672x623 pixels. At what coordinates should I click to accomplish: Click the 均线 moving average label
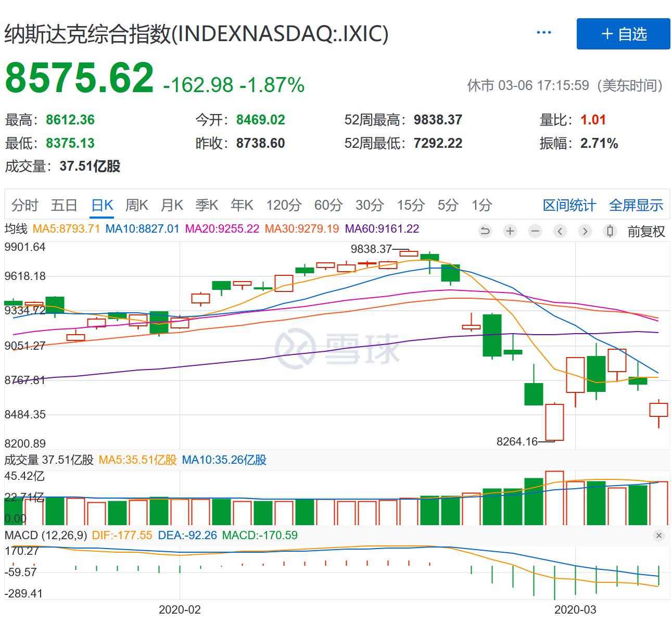16,229
